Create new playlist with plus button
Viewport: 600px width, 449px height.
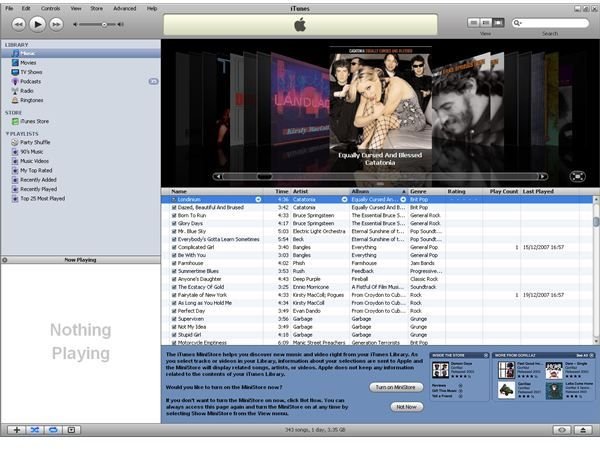(x=16, y=430)
